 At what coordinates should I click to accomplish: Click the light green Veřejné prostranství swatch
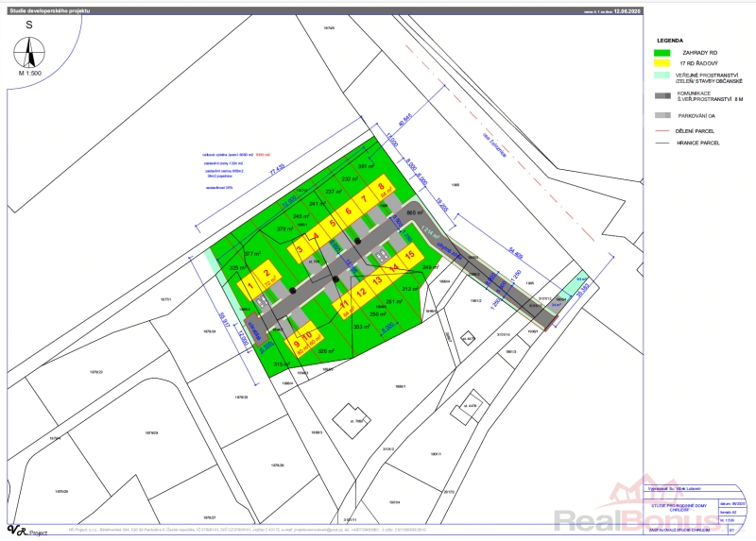tap(662, 76)
